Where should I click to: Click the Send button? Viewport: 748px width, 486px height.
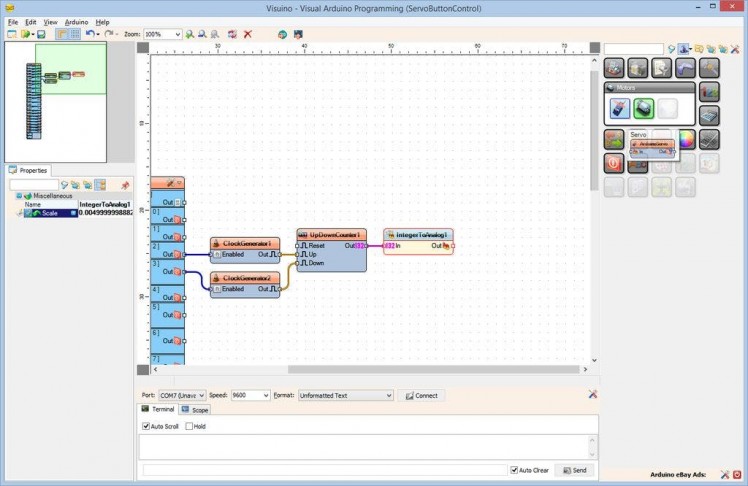(574, 470)
